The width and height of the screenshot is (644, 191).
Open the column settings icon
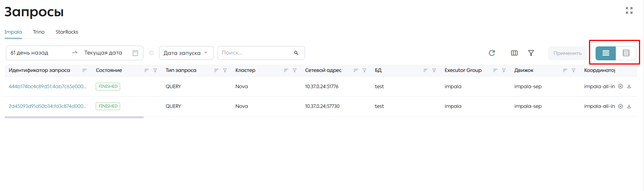click(x=514, y=53)
